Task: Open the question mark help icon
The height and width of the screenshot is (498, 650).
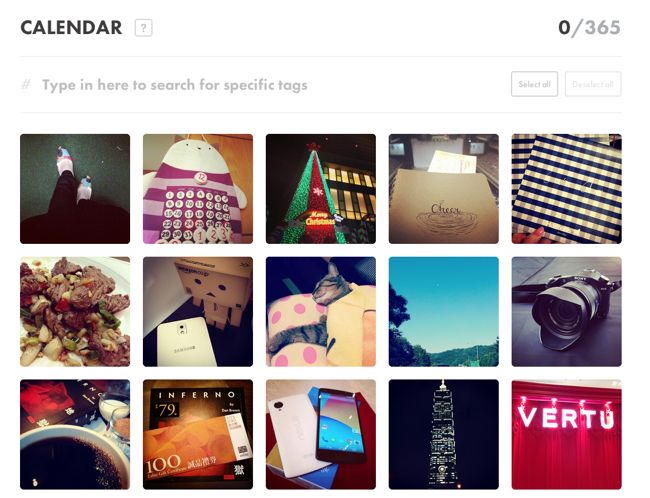Action: coord(143,28)
